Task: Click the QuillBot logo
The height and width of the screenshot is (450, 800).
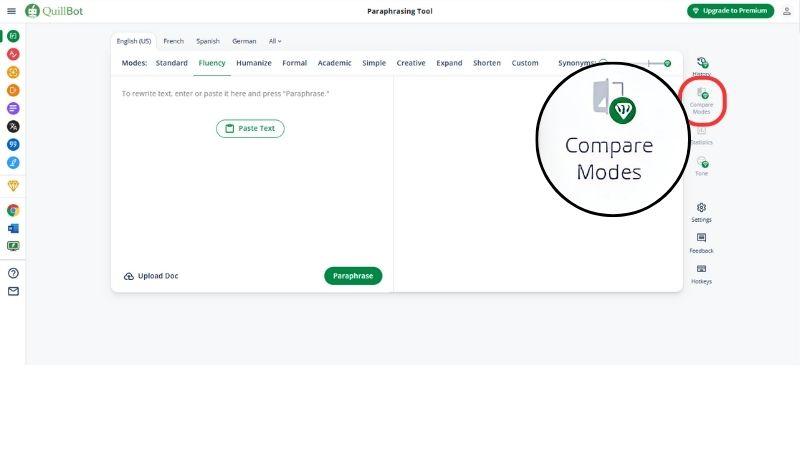Action: pyautogui.click(x=54, y=11)
